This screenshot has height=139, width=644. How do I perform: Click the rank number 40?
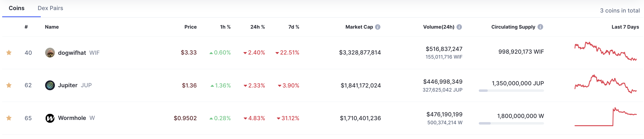point(28,53)
